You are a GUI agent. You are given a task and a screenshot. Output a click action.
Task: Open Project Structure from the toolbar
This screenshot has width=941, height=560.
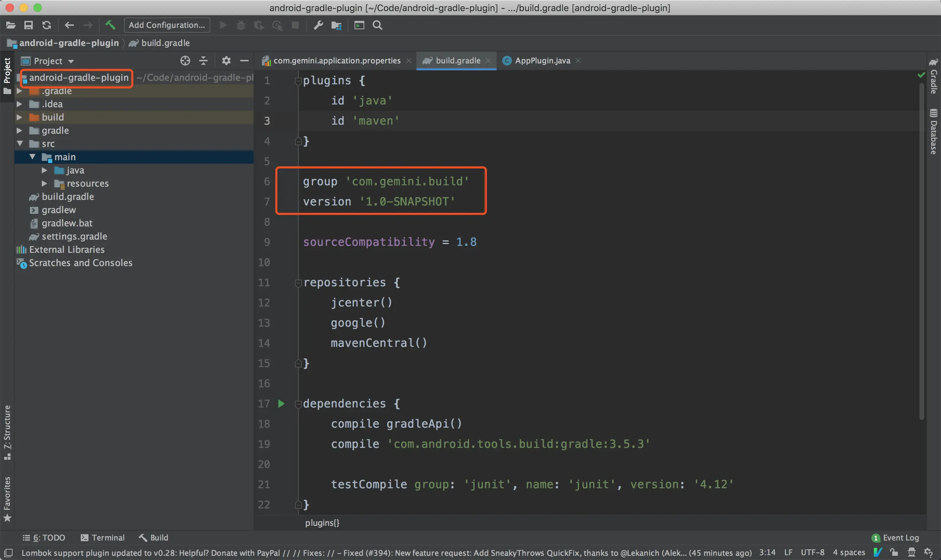(x=336, y=25)
